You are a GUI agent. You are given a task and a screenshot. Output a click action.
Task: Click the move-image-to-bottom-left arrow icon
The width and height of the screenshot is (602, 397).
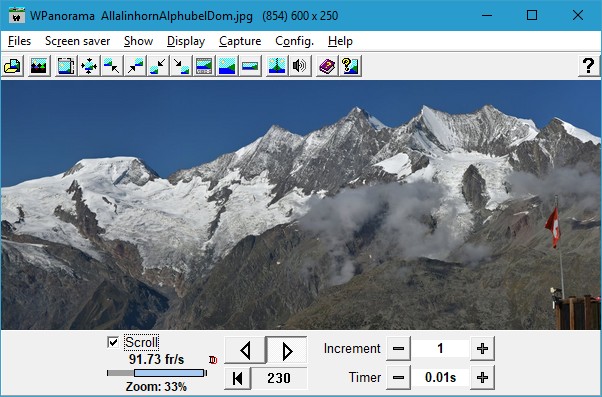(158, 66)
